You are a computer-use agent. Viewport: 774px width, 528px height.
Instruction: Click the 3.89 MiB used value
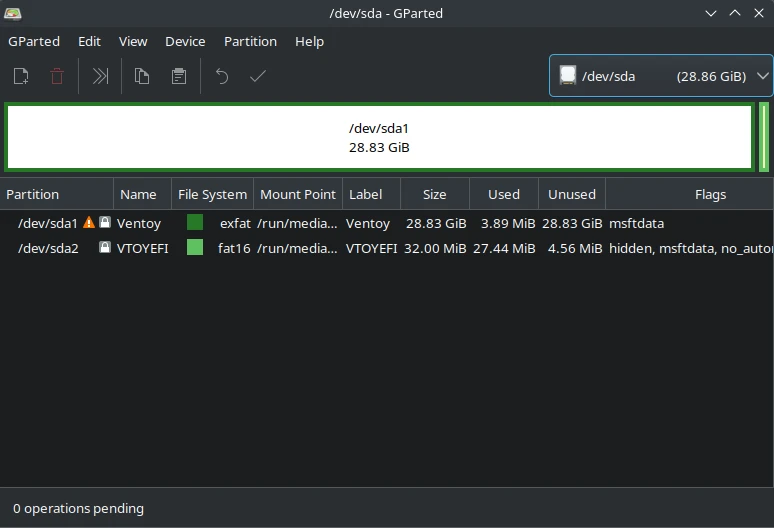(x=508, y=224)
